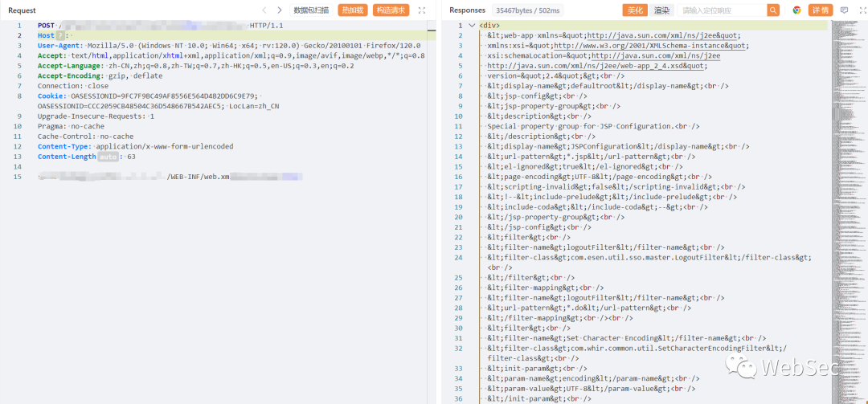
Task: Toggle the 美化 beautify view
Action: pyautogui.click(x=635, y=10)
